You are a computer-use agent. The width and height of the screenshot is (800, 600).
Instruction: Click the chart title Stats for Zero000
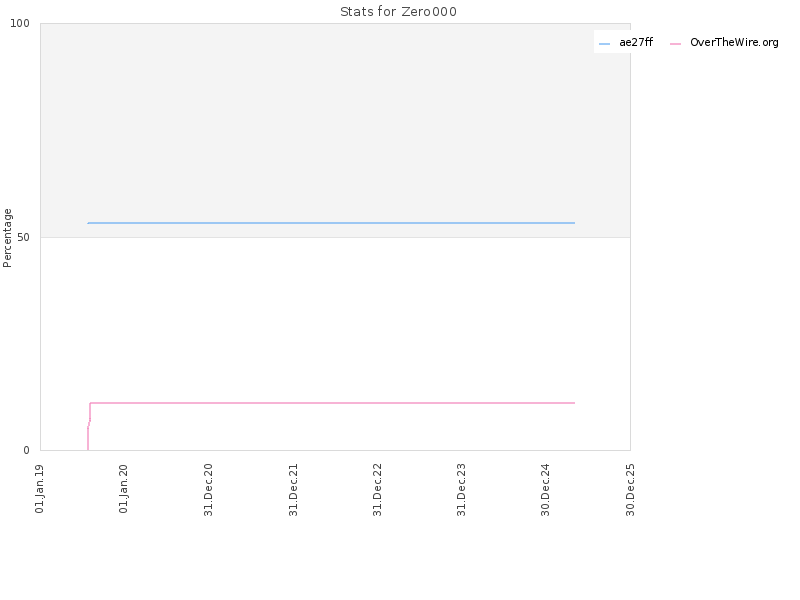pos(398,12)
